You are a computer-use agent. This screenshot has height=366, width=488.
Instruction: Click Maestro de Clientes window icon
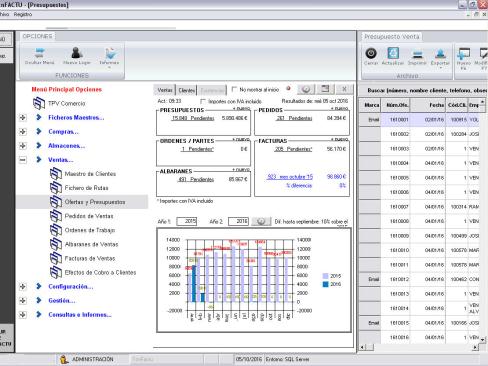coord(56,174)
